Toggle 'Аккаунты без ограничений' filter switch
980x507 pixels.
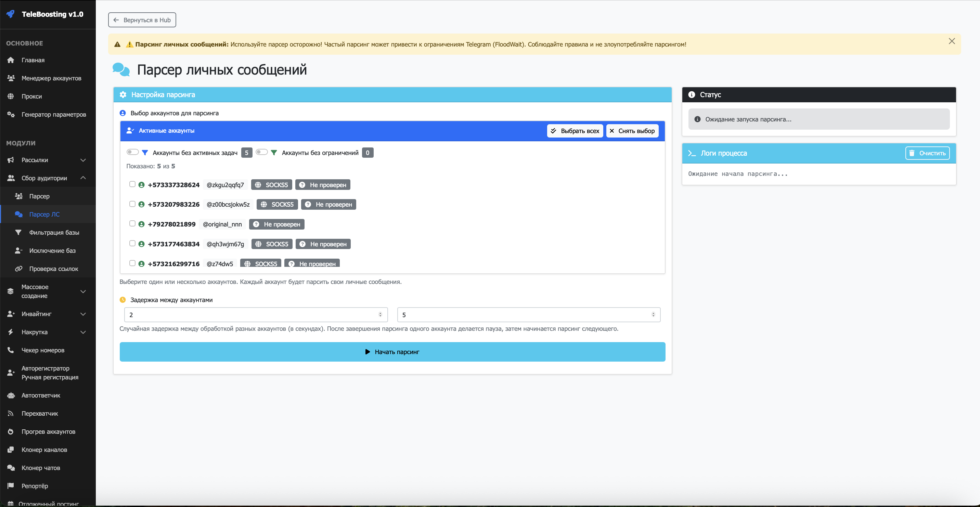click(x=262, y=152)
